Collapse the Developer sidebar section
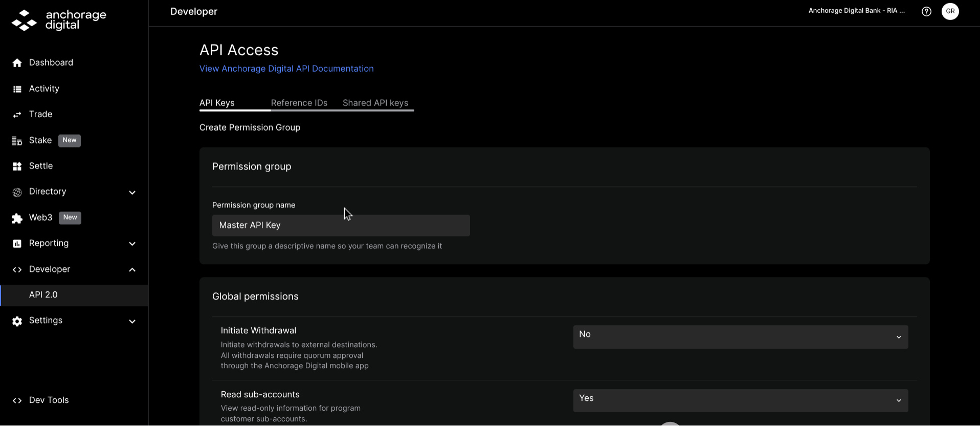Viewport: 980px width, 426px height. pyautogui.click(x=132, y=270)
